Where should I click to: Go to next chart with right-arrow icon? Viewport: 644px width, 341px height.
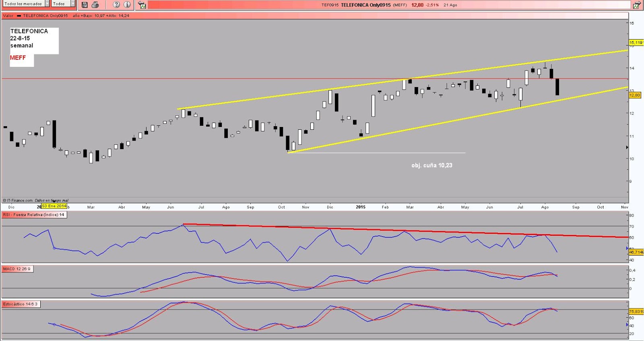point(637,5)
